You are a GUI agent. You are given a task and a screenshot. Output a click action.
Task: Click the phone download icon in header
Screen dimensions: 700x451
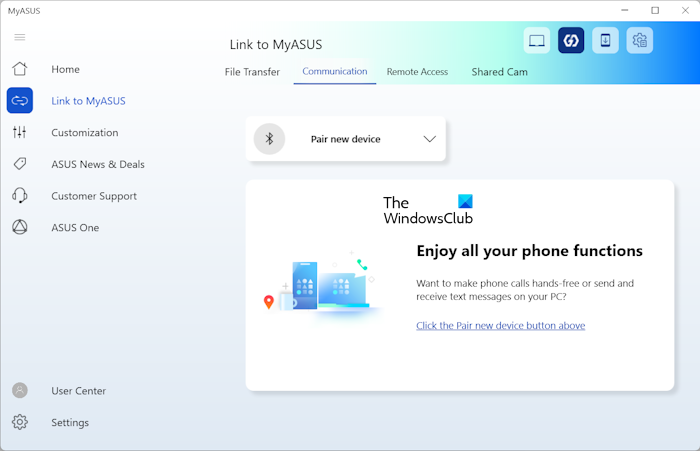tap(605, 41)
